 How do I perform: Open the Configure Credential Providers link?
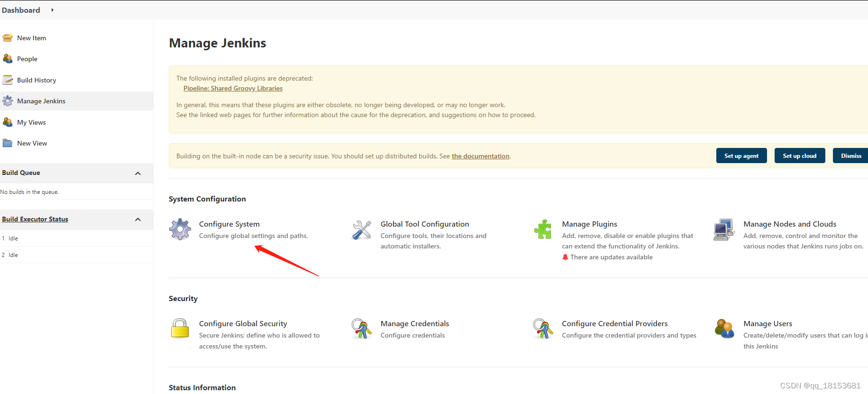pos(615,323)
